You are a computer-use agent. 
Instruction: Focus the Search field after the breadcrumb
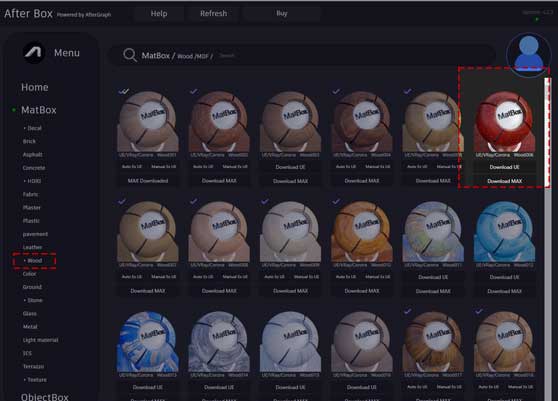[227, 56]
